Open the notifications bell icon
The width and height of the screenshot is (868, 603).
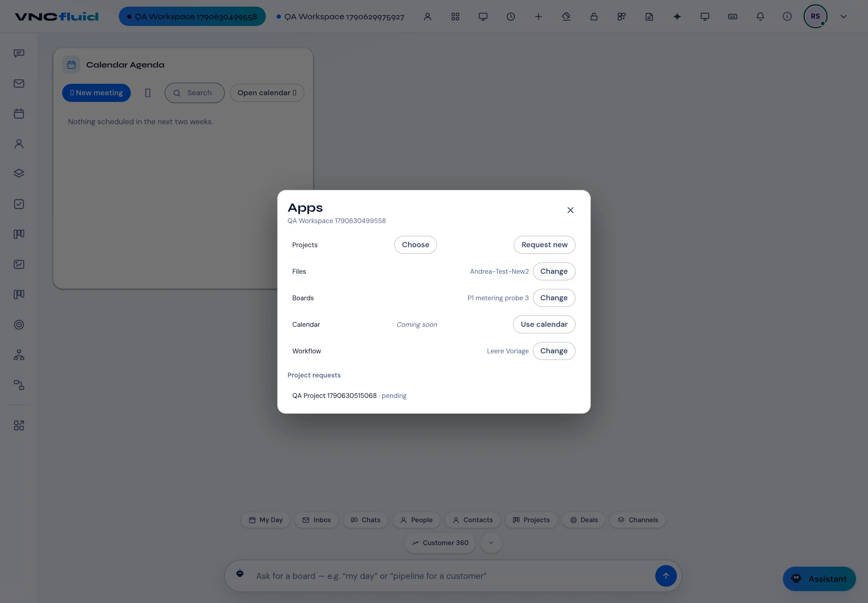(760, 17)
